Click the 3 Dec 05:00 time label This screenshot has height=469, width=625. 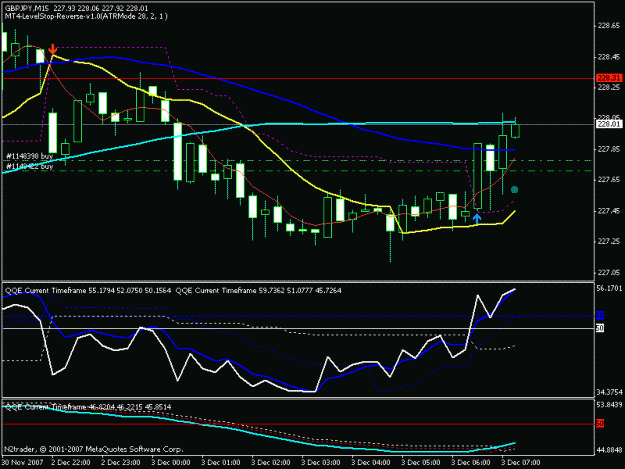[421, 462]
